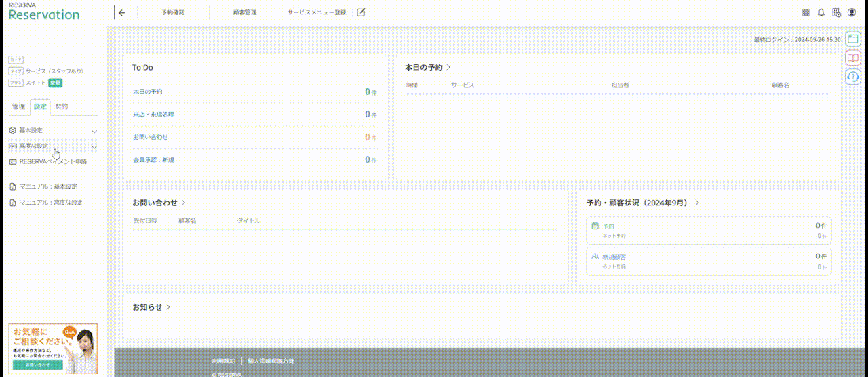
Task: Open the apps grid icon
Action: pos(806,12)
